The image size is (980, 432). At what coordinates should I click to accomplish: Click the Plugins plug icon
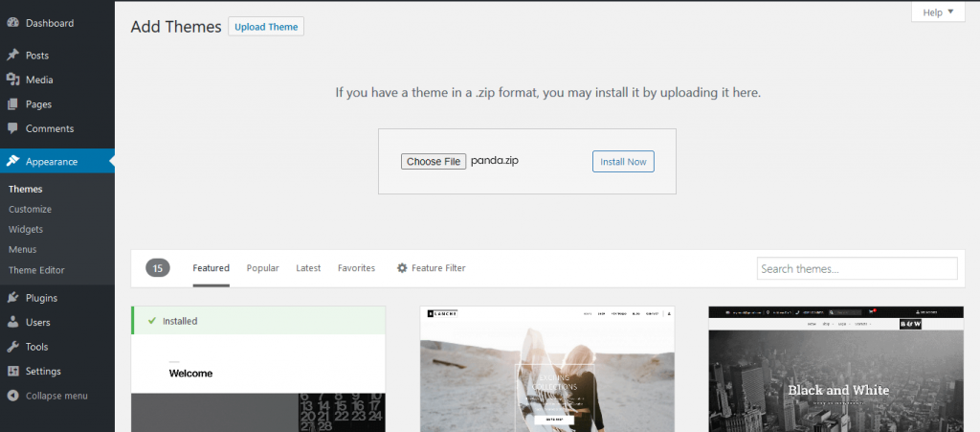(12, 298)
